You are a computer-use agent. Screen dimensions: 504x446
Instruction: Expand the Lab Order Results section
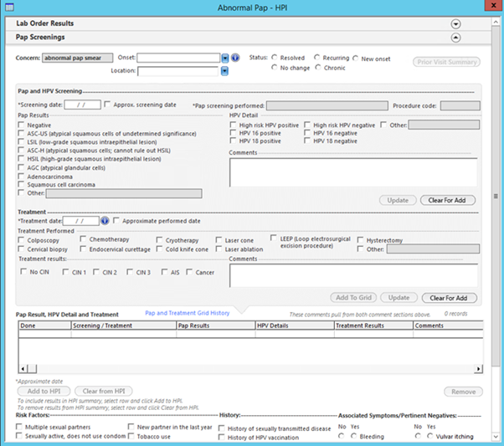click(x=455, y=24)
